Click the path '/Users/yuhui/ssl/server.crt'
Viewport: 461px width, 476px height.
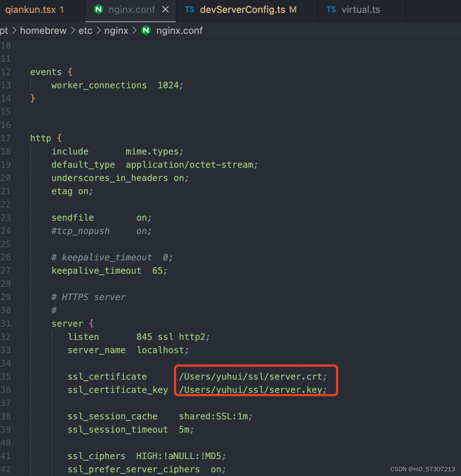(251, 377)
